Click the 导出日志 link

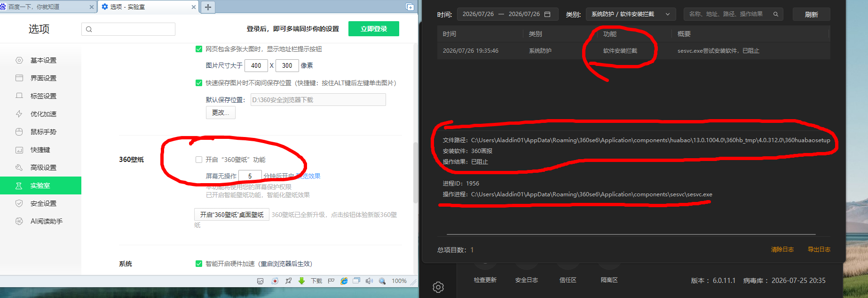tap(819, 250)
